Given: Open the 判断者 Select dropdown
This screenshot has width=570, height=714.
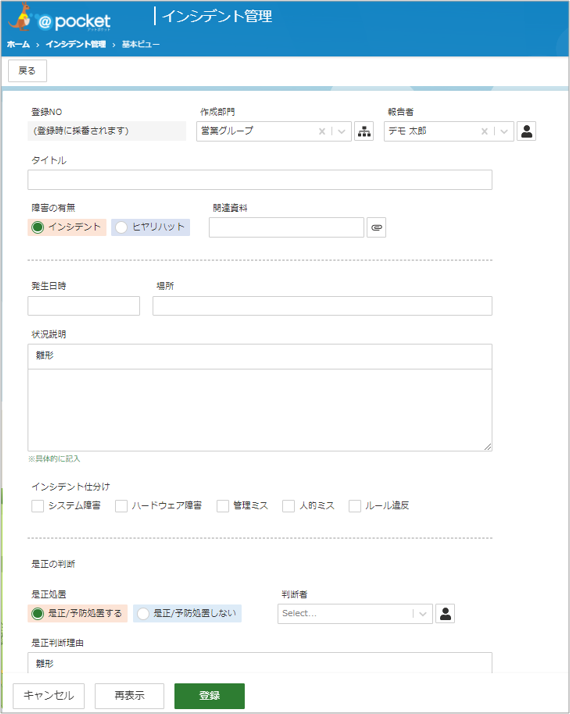Looking at the screenshot, I should [355, 613].
